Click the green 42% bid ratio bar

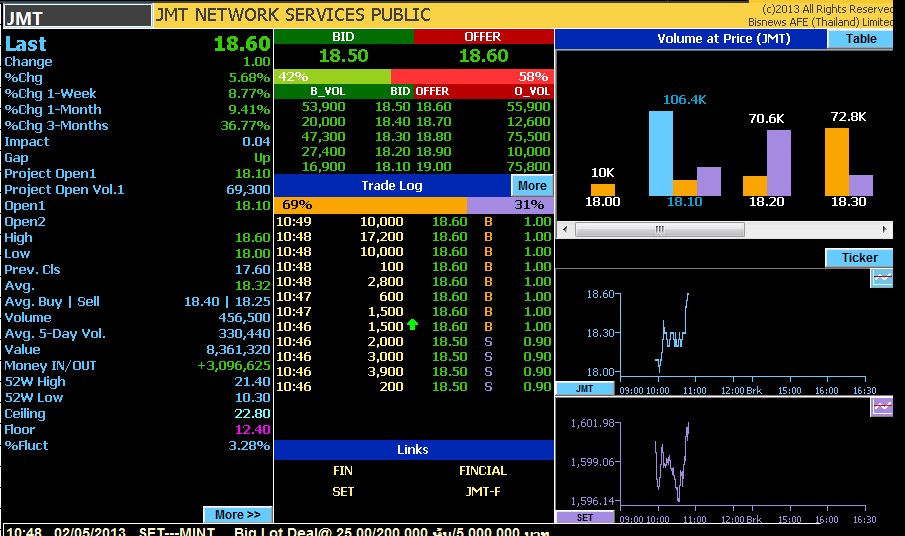click(x=332, y=76)
